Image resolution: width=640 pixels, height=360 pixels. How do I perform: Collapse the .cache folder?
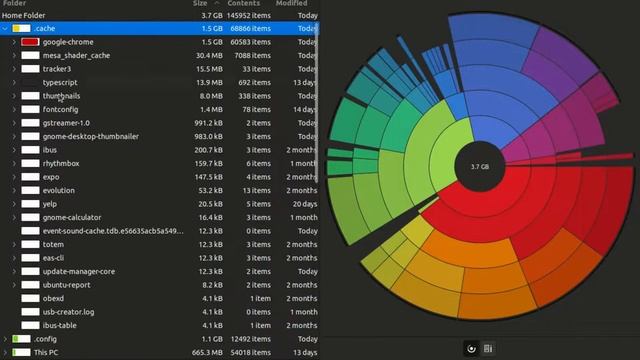click(x=5, y=29)
